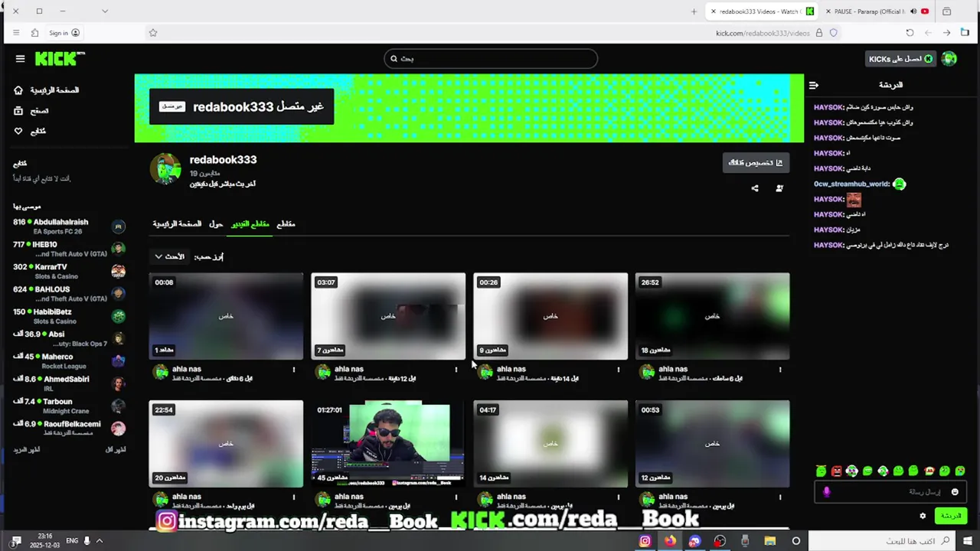
Task: Click Tarboun avatar in sidebar
Action: click(x=118, y=406)
